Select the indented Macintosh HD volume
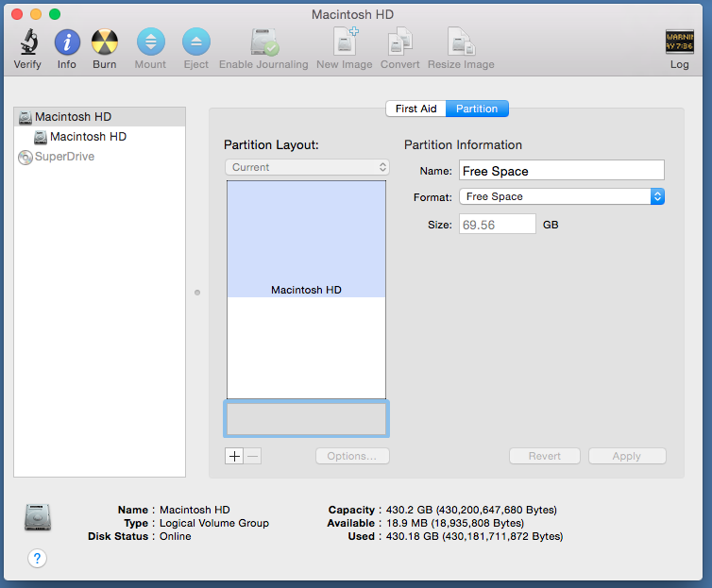 [x=100, y=137]
